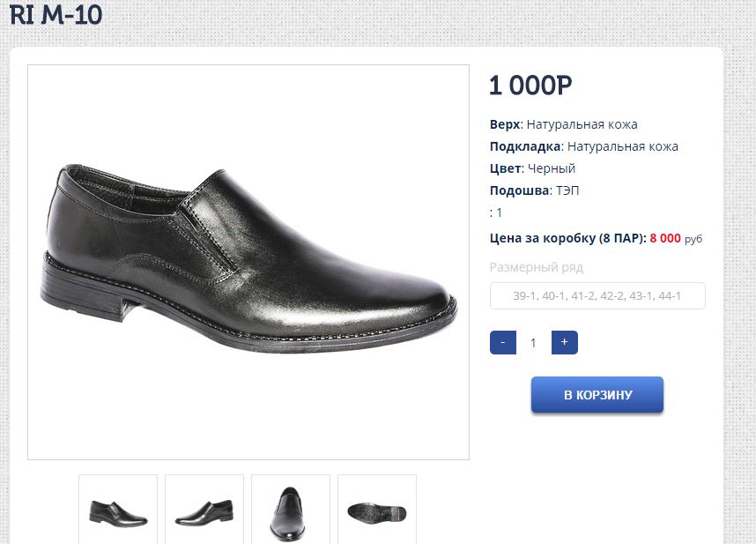The width and height of the screenshot is (756, 544).
Task: Click the unlabeled ": 1" attribute line
Action: pyautogui.click(x=496, y=212)
